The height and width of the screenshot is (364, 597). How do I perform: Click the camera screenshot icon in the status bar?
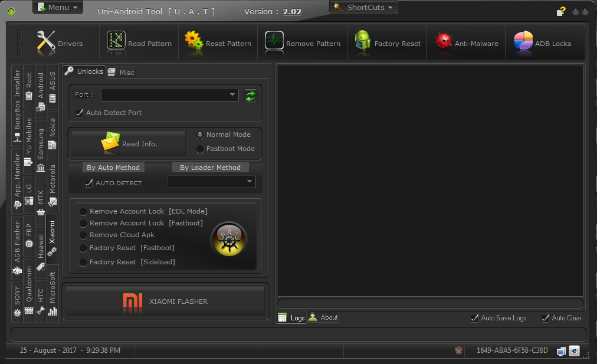coord(574,350)
